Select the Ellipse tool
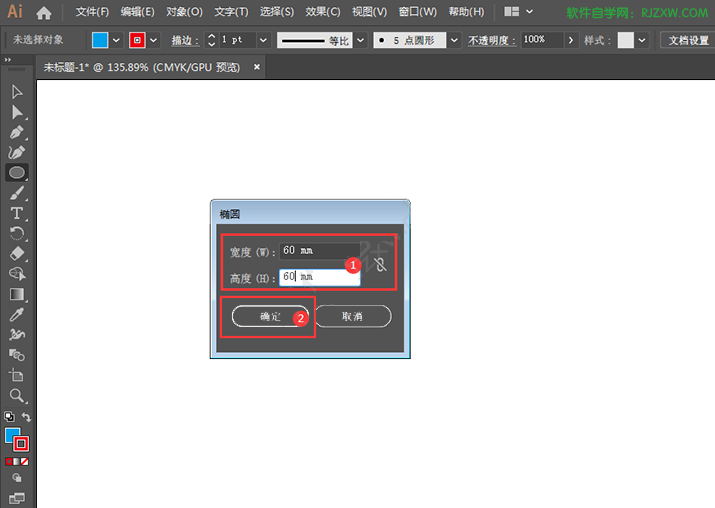This screenshot has height=508, width=715. (17, 173)
